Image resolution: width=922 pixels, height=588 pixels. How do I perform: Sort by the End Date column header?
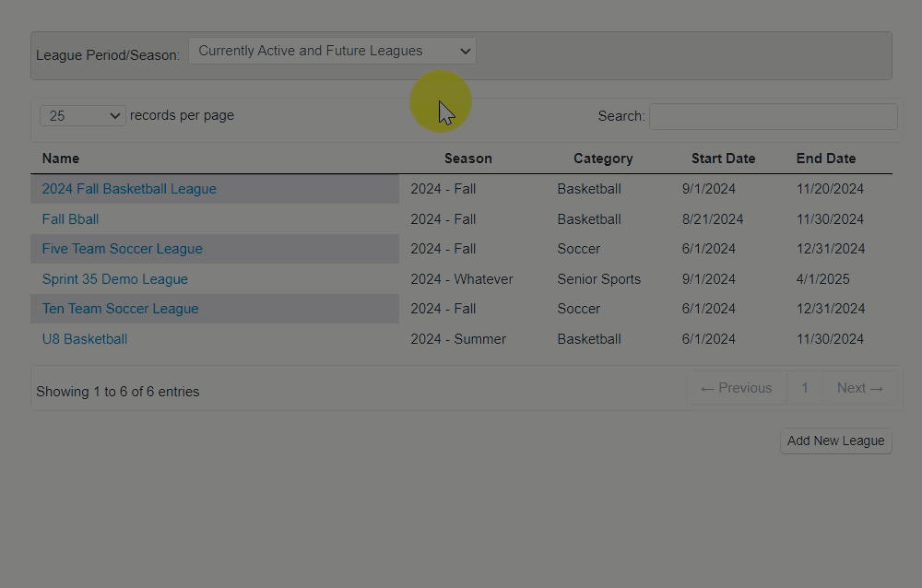tap(825, 159)
